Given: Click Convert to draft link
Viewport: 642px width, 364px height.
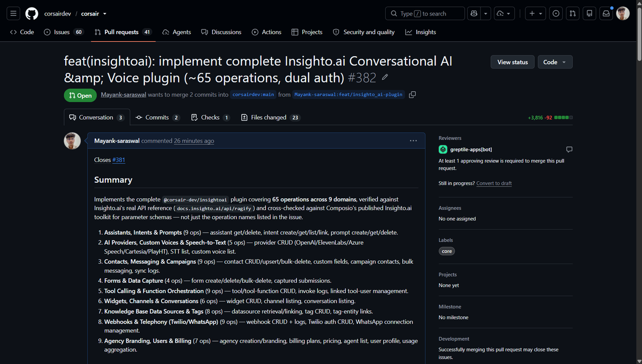Looking at the screenshot, I should pos(494,183).
